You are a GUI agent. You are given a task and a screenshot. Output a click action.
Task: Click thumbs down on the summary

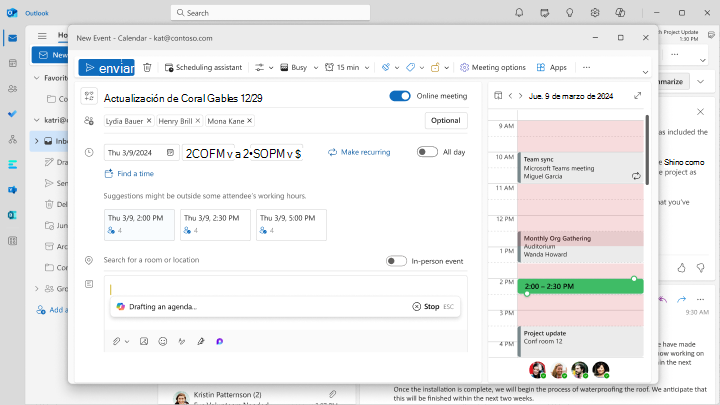click(x=700, y=268)
